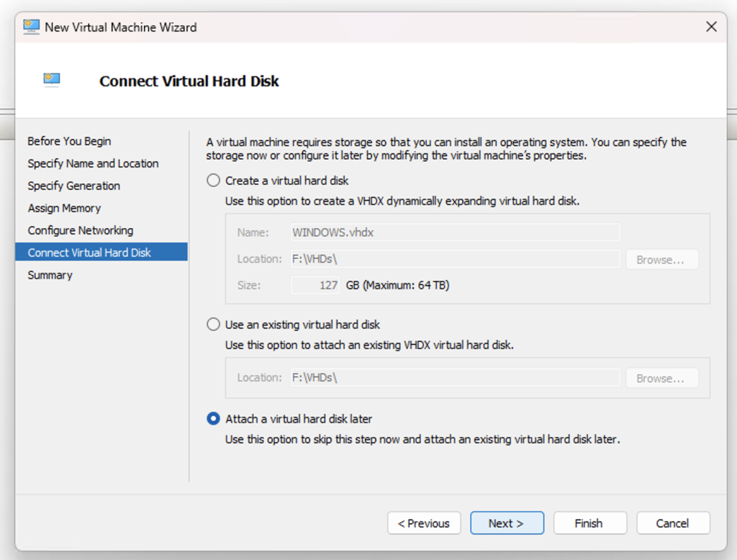Close the New Virtual Machine Wizard window
The image size is (737, 560).
click(x=711, y=27)
